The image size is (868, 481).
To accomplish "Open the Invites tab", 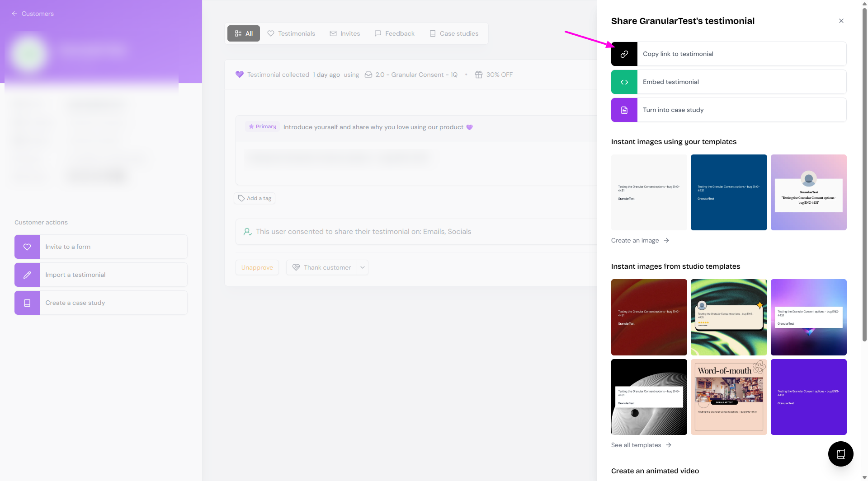I will [x=345, y=33].
